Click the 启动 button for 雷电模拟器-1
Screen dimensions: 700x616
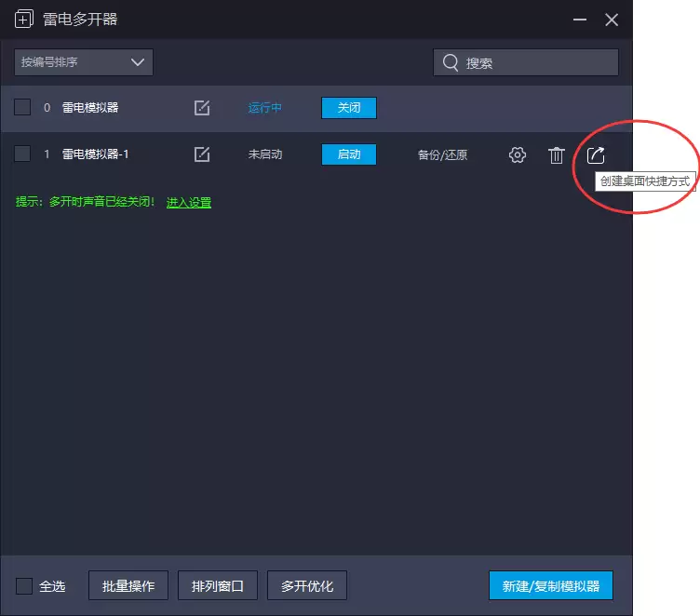pos(349,154)
